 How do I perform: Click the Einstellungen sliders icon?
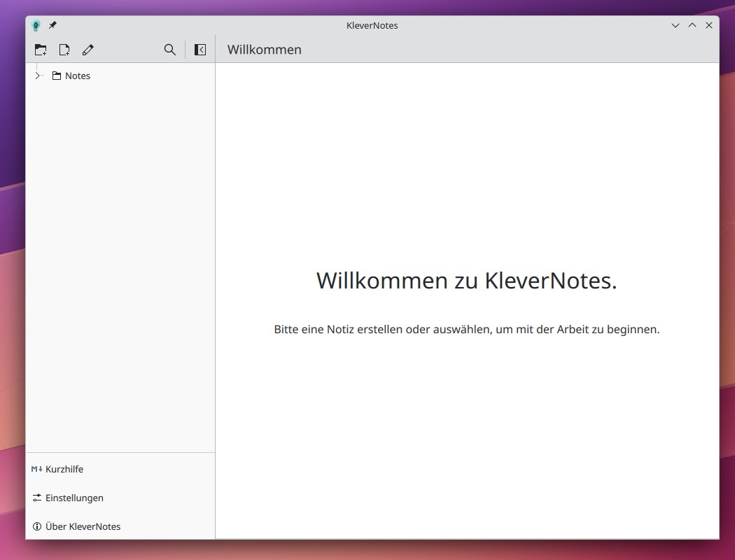pos(37,498)
